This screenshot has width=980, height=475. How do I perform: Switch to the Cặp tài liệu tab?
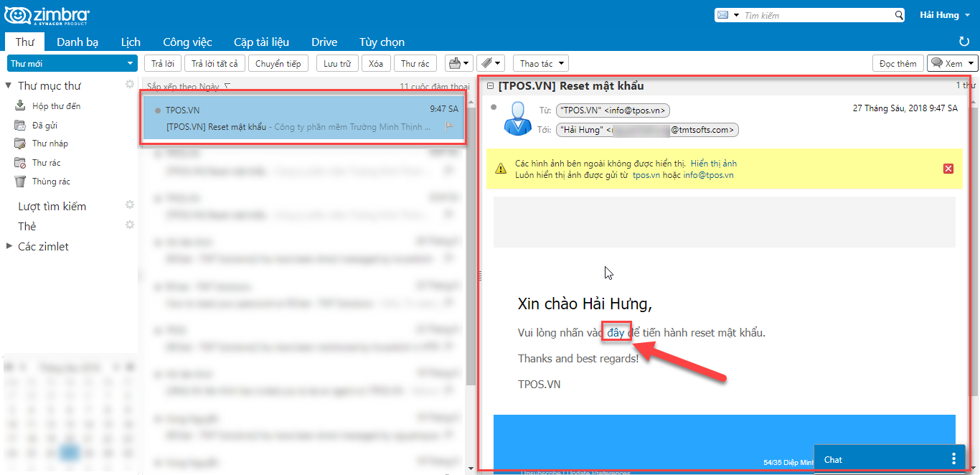pos(261,42)
